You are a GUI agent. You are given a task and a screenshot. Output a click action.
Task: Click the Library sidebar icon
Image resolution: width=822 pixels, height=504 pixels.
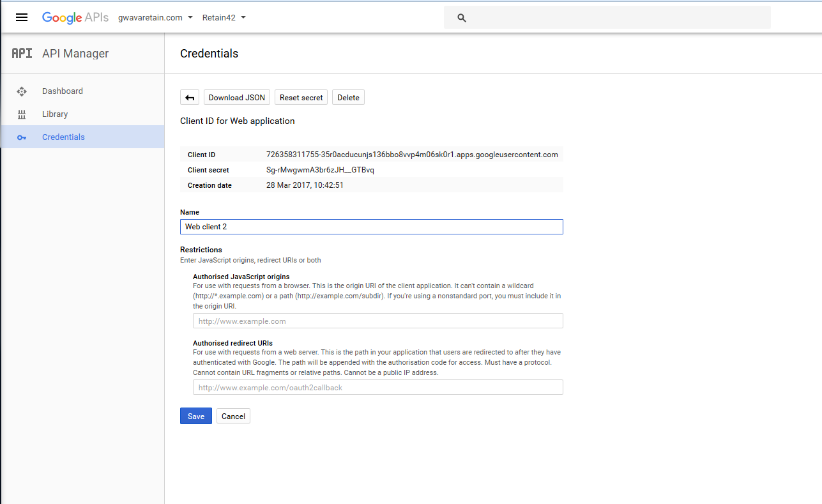point(22,114)
